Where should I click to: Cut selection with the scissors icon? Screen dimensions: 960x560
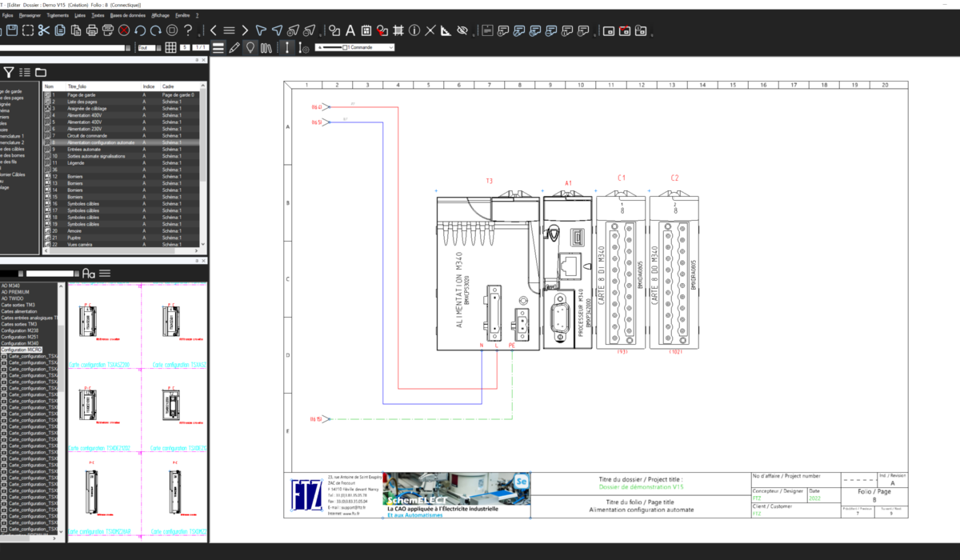click(44, 30)
